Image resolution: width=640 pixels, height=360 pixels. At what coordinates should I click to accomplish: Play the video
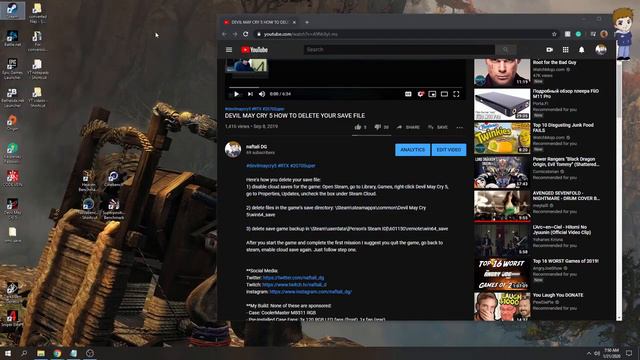tap(236, 94)
